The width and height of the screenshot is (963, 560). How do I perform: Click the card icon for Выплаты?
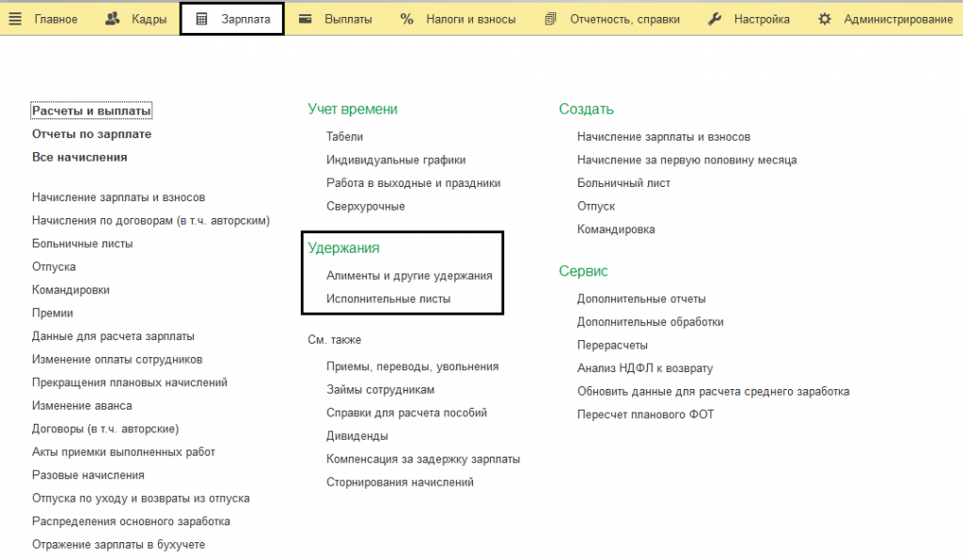coord(305,19)
